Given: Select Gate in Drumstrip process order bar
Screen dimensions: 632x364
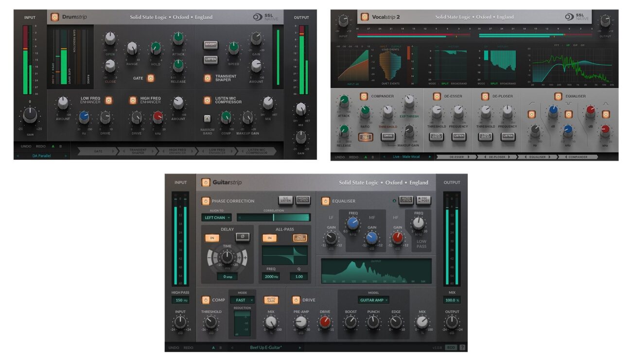Looking at the screenshot, I should [98, 152].
